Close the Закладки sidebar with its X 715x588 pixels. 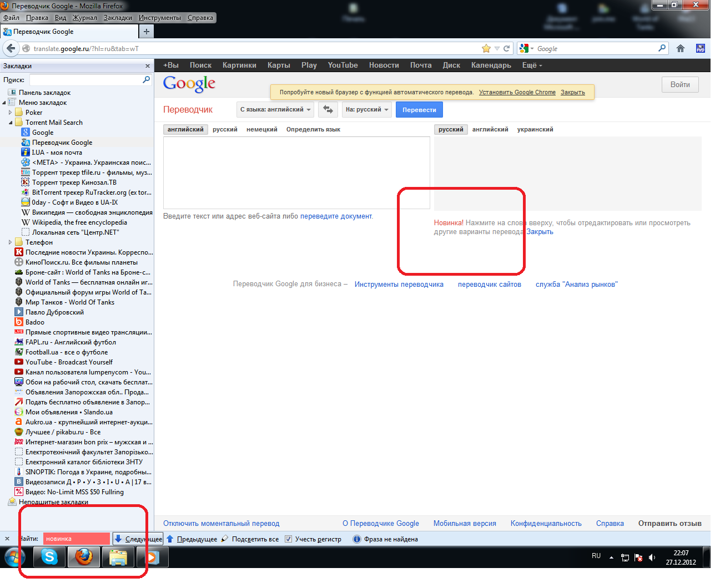coord(148,66)
